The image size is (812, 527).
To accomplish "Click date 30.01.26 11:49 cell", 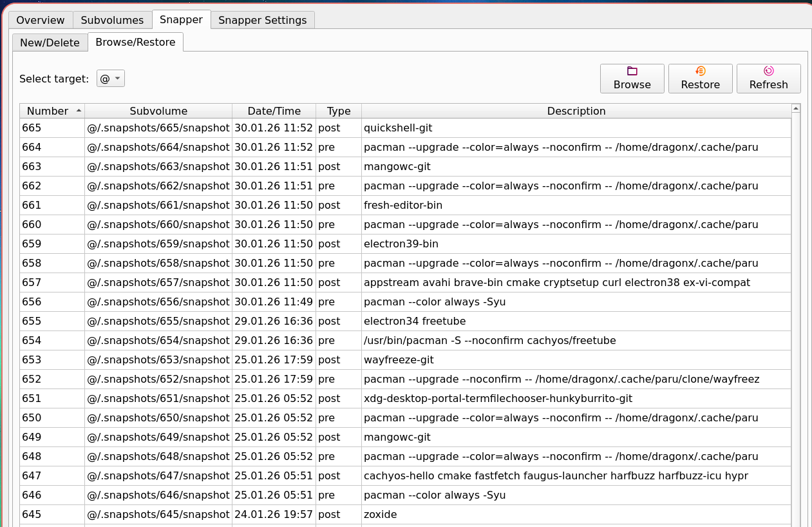I will (274, 302).
